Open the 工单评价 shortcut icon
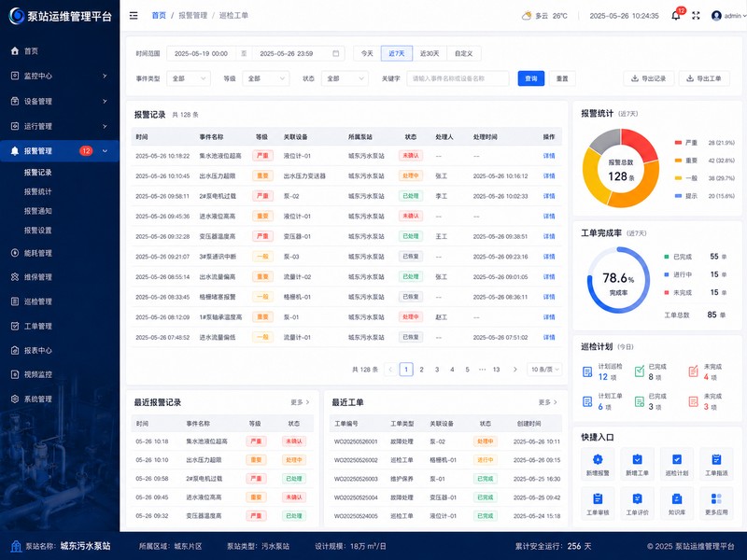 pos(637,498)
